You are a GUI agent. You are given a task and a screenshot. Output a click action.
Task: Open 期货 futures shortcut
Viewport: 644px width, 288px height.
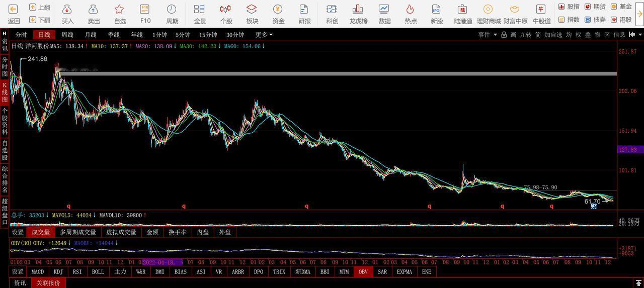[x=595, y=7]
